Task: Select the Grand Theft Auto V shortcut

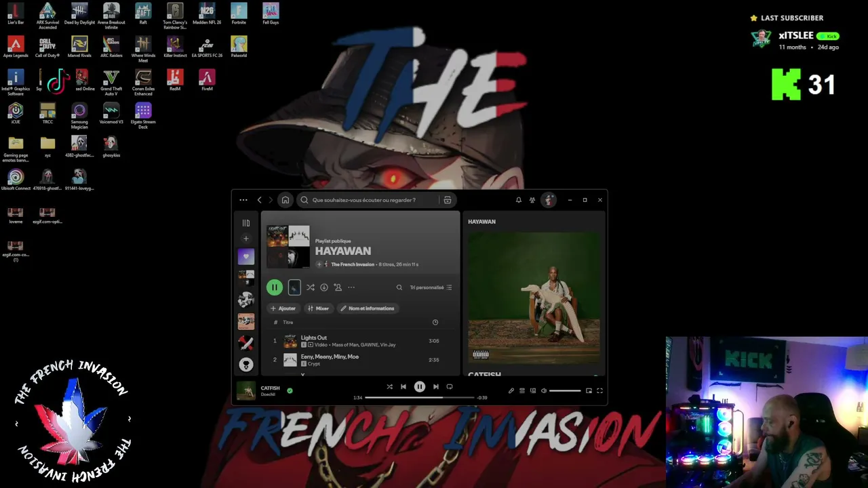Action: coord(111,83)
